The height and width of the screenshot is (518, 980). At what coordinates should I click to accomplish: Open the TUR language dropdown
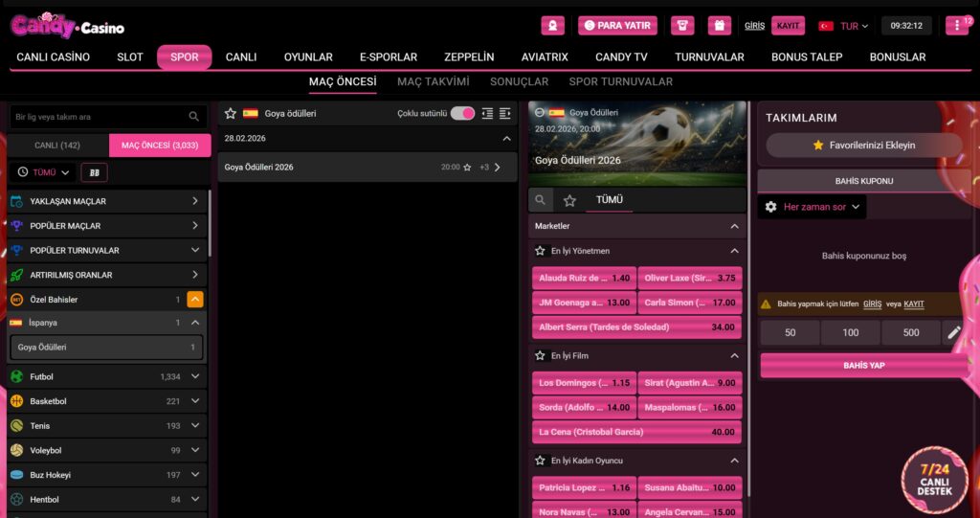click(x=844, y=26)
